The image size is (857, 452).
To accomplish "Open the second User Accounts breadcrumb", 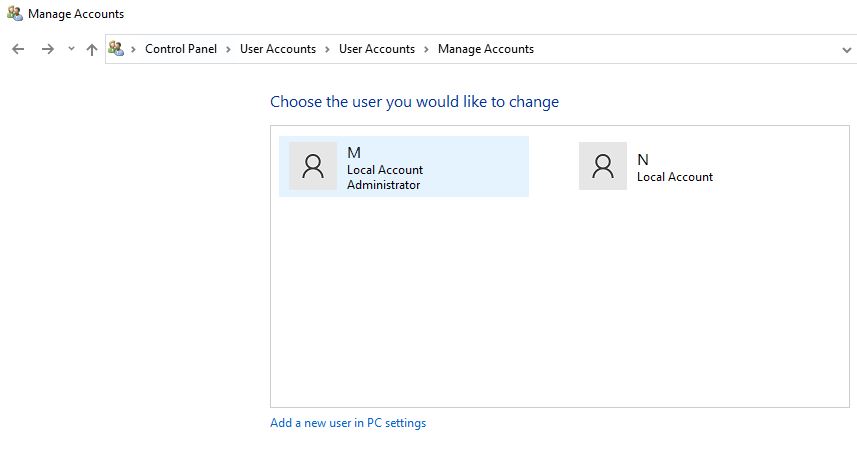I will 377,49.
